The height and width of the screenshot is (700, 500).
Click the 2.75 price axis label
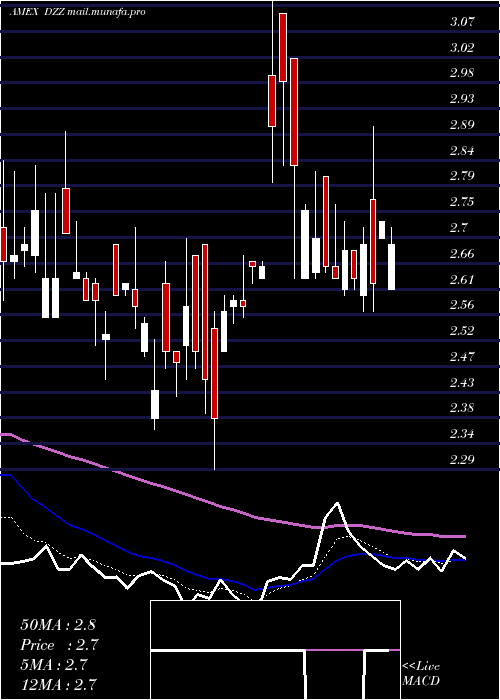pyautogui.click(x=462, y=202)
